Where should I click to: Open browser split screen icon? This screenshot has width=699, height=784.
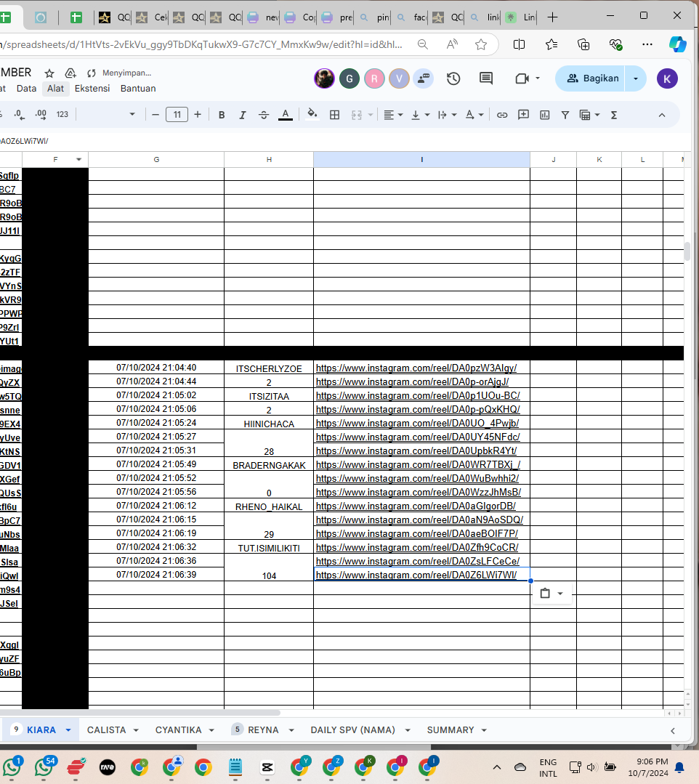(x=519, y=44)
